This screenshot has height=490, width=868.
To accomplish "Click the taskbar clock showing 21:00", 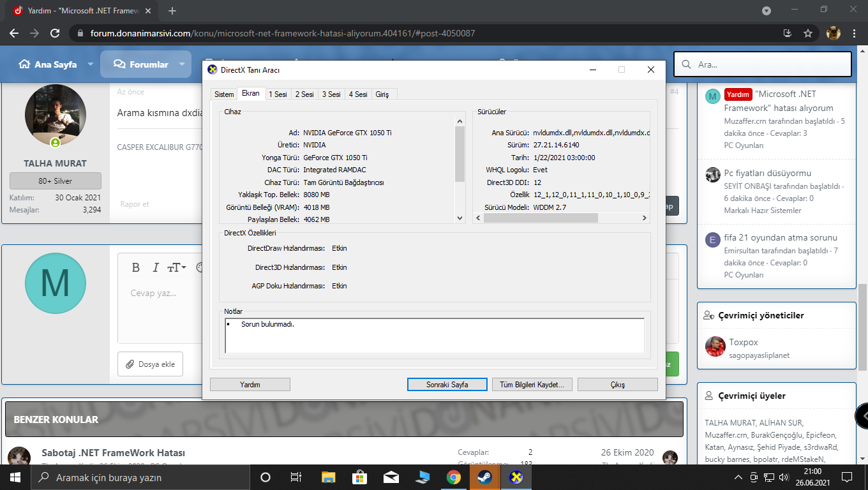I will [x=812, y=477].
